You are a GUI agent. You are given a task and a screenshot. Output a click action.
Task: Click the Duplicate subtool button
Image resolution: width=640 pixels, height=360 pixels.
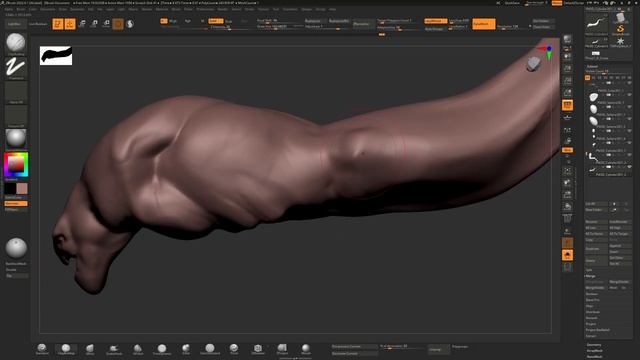596,249
